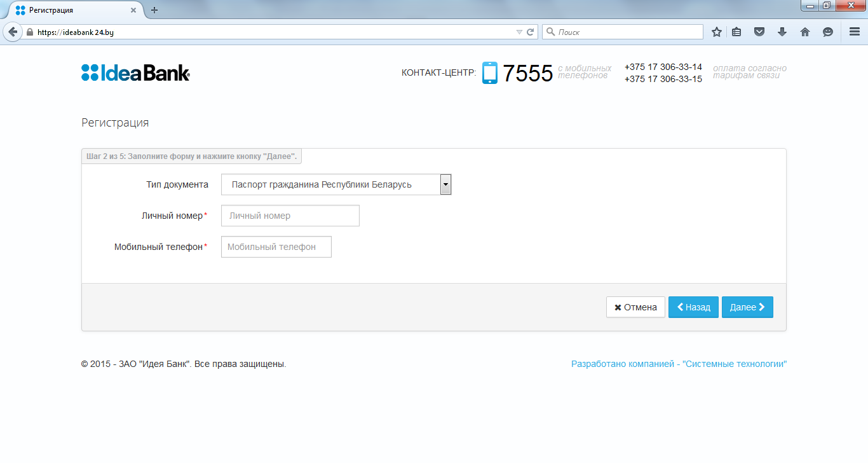Screen dimensions: 868x463
Task: Click the IdeaBank logo
Action: click(x=135, y=73)
